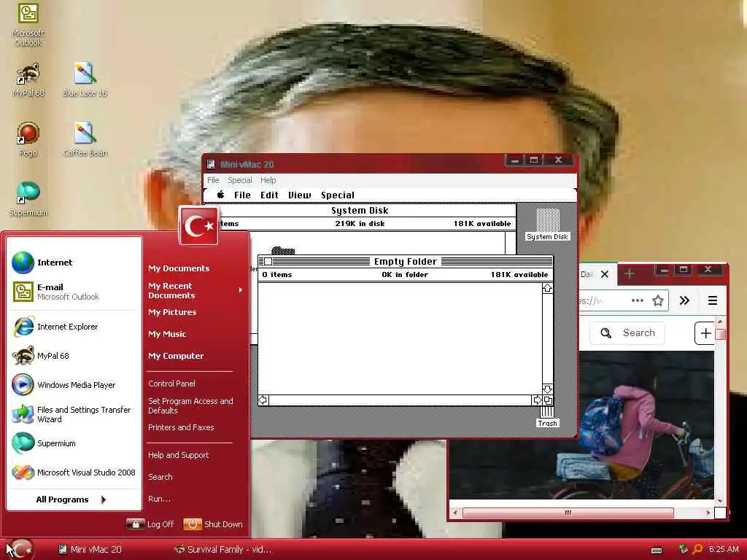Screen dimensions: 747x560
Task: Click Run... in the Start menu
Action: (159, 499)
